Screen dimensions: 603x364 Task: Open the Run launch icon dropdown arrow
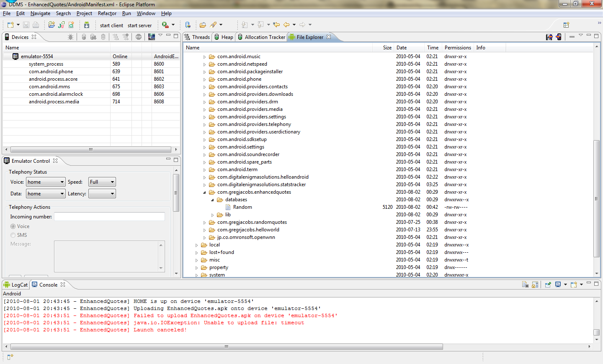pos(173,25)
